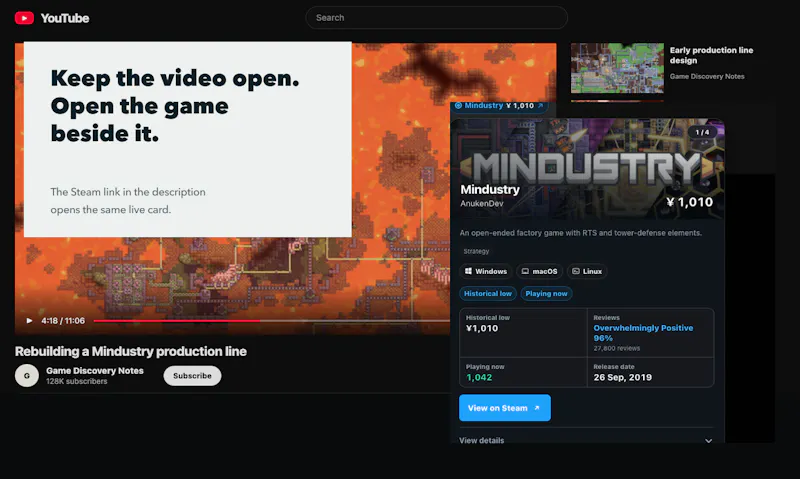Click the AnukenDev developer name
The image size is (800, 479).
point(482,203)
